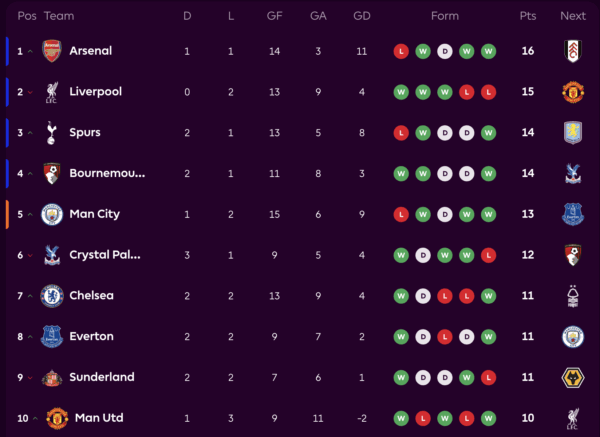Select the Spurs cockerel crest
This screenshot has width=600, height=437.
[x=52, y=133]
